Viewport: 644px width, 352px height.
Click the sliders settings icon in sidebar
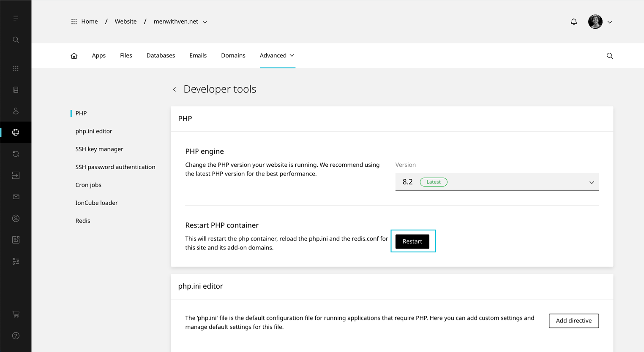point(16,262)
